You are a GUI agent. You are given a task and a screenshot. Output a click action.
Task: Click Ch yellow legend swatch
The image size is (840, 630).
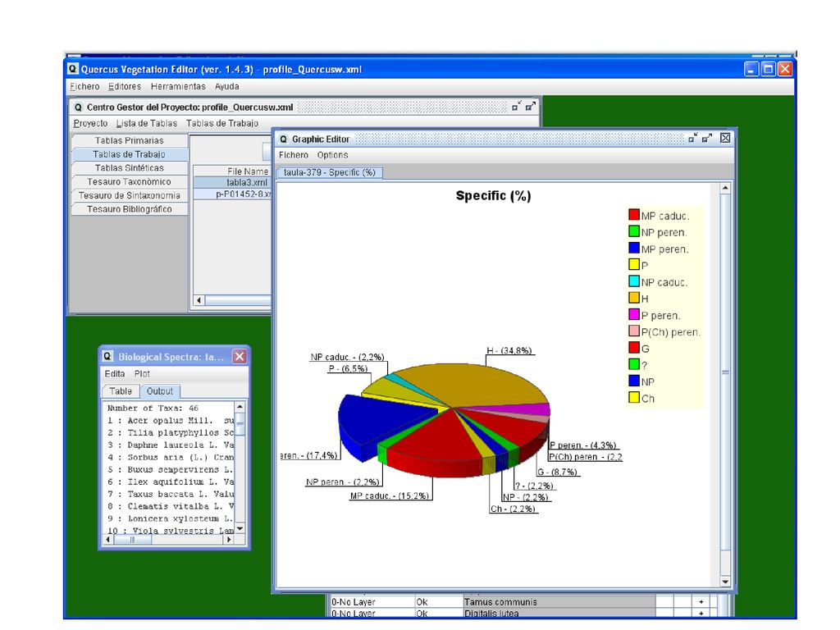(x=634, y=398)
